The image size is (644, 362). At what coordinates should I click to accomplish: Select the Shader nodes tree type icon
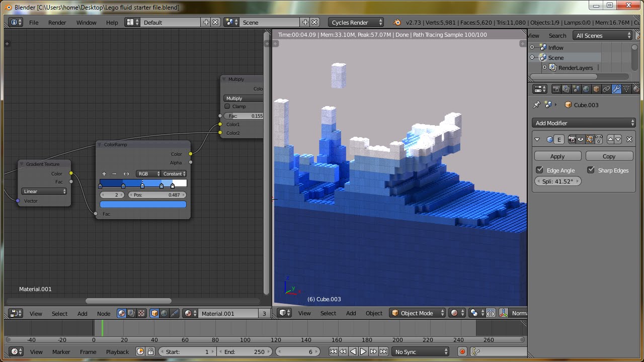coord(122,313)
